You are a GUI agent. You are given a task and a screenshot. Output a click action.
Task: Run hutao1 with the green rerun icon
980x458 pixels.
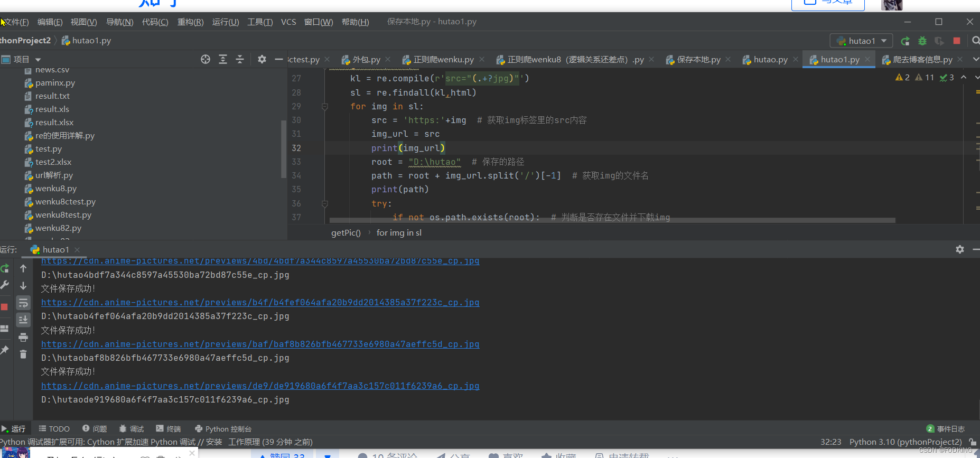point(905,41)
